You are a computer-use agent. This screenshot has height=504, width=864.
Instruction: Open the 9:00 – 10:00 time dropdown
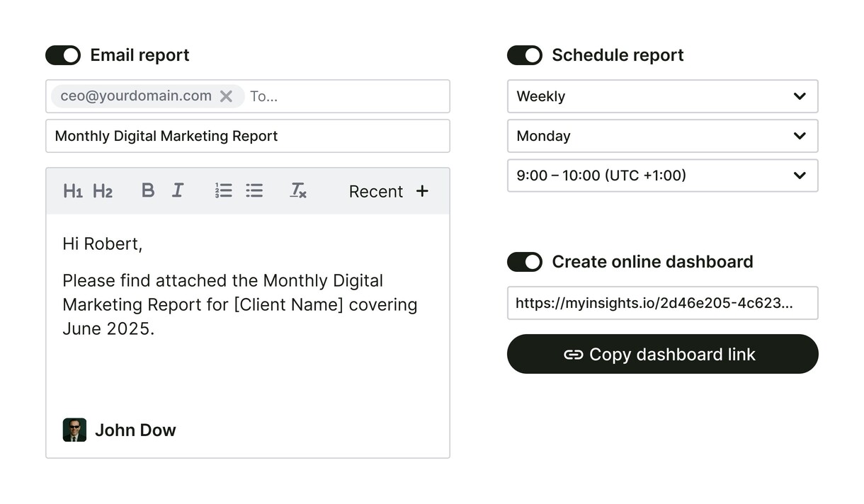click(663, 176)
